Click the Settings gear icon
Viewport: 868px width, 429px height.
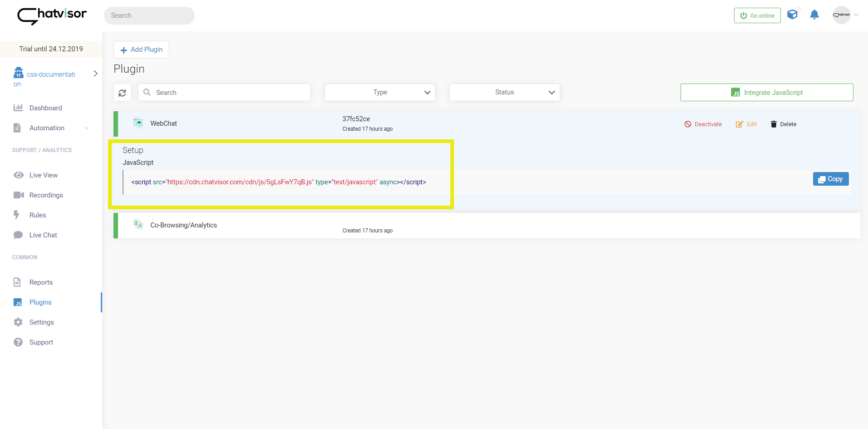pos(18,322)
